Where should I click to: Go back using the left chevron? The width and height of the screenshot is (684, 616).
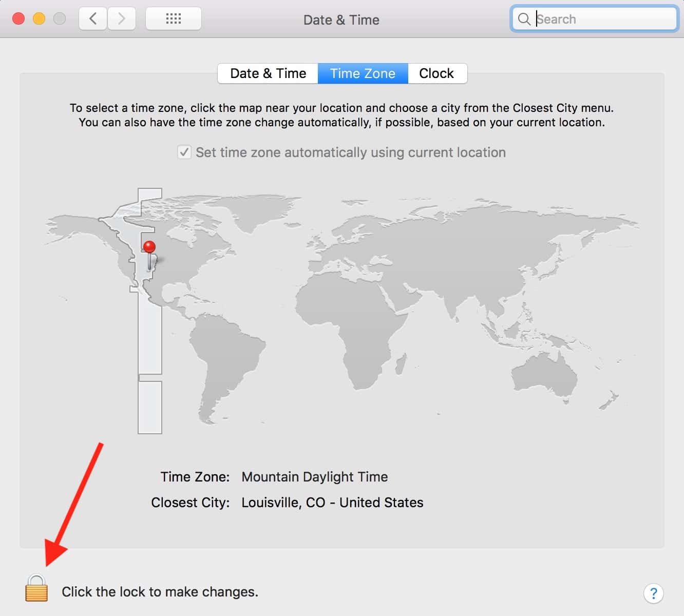click(93, 19)
